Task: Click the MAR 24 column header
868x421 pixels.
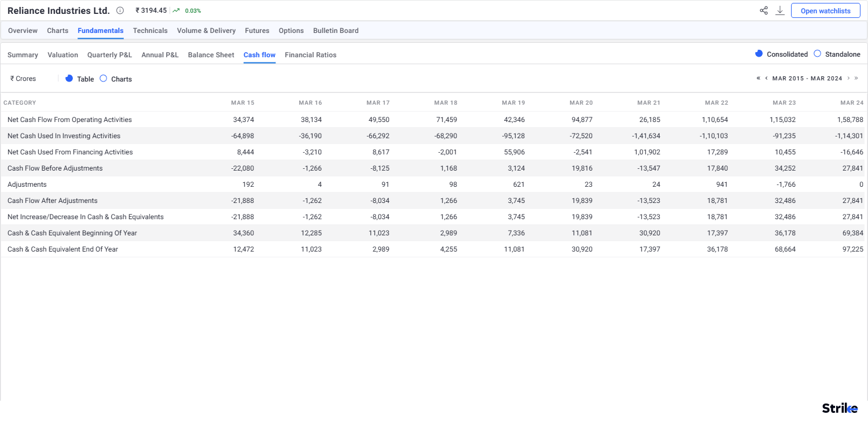Action: pos(852,103)
